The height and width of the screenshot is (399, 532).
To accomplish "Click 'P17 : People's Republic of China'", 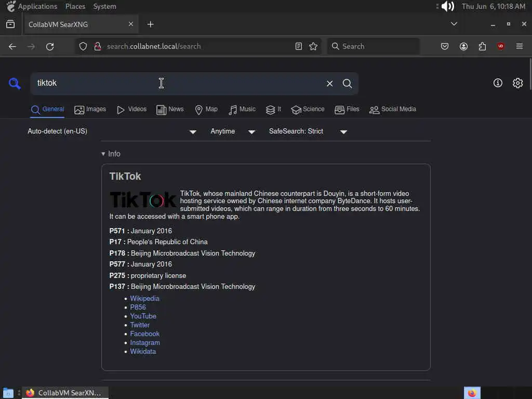I will [158, 242].
